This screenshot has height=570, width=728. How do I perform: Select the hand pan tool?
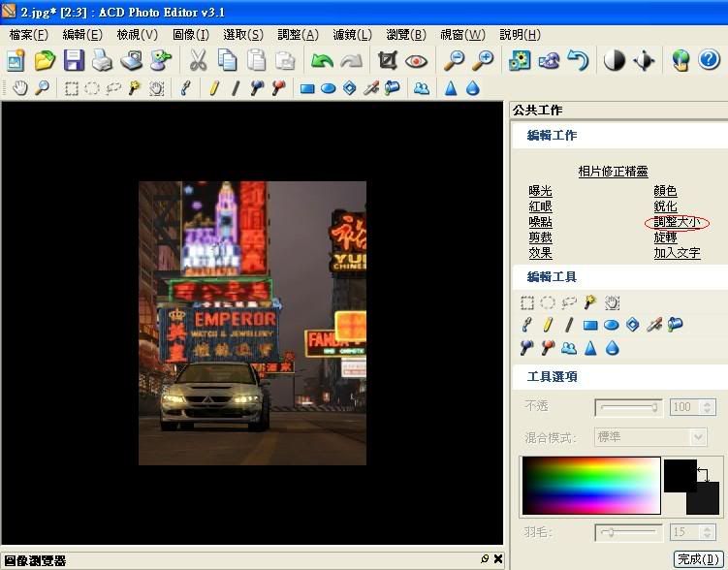(x=21, y=88)
